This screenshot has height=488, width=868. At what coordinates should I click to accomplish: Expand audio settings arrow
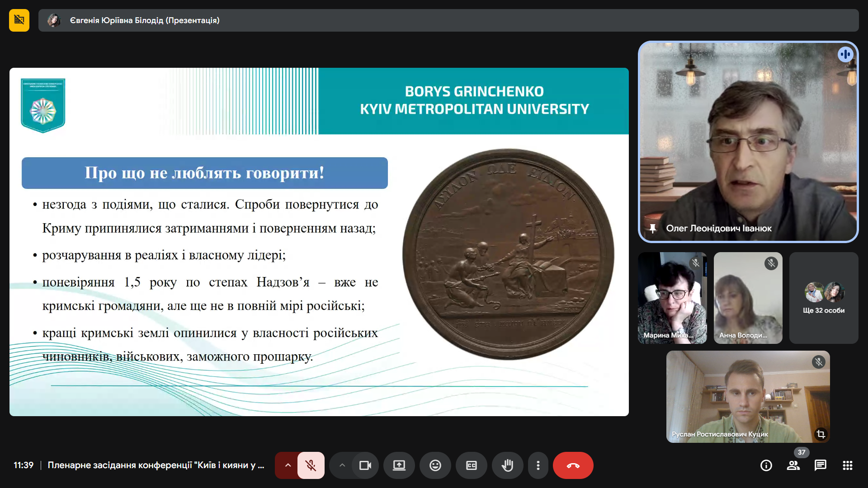(288, 465)
